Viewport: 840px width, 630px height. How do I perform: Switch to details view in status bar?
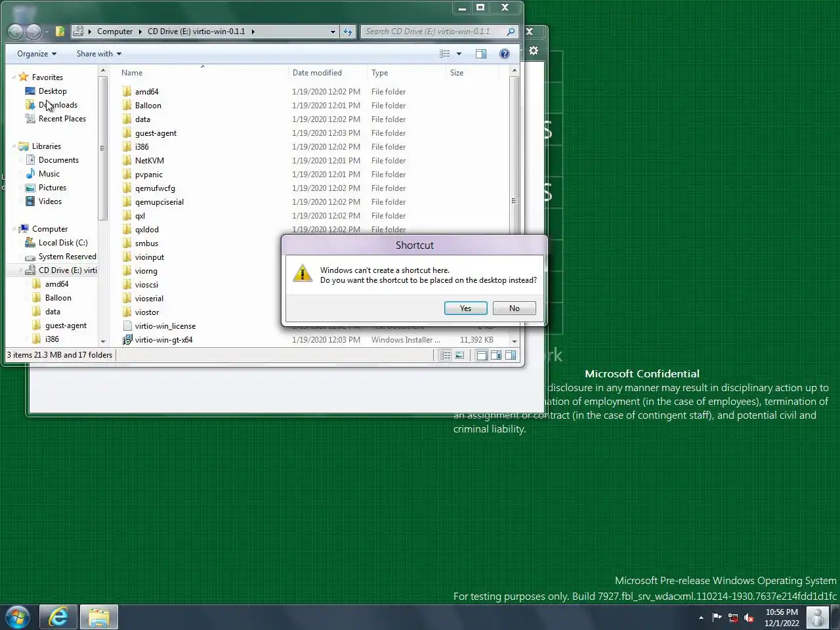tap(445, 355)
